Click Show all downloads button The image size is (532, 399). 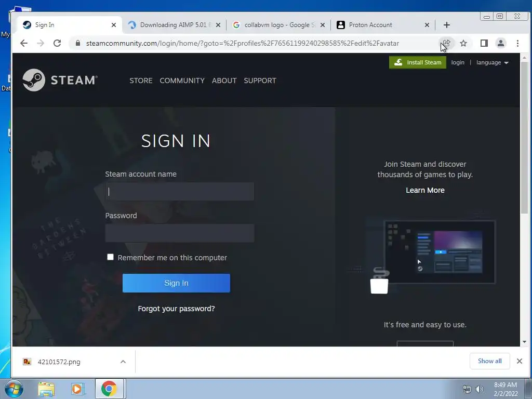[x=489, y=361]
